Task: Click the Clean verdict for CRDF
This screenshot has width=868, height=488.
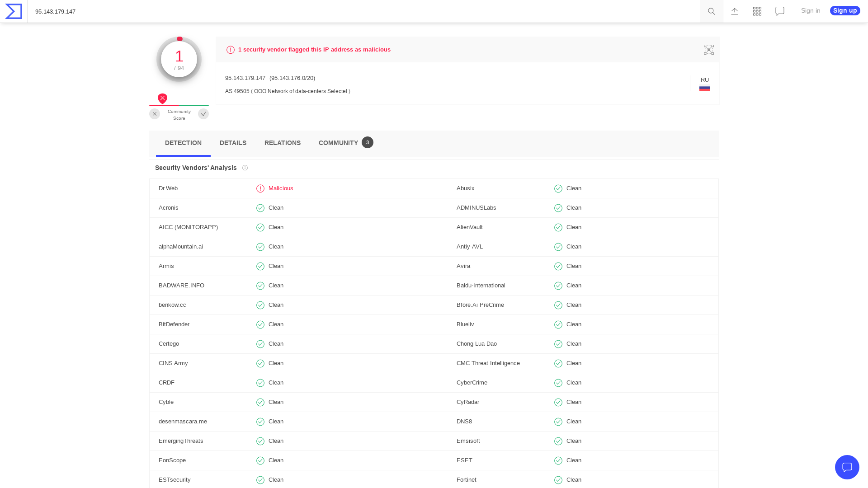Action: [x=276, y=383]
